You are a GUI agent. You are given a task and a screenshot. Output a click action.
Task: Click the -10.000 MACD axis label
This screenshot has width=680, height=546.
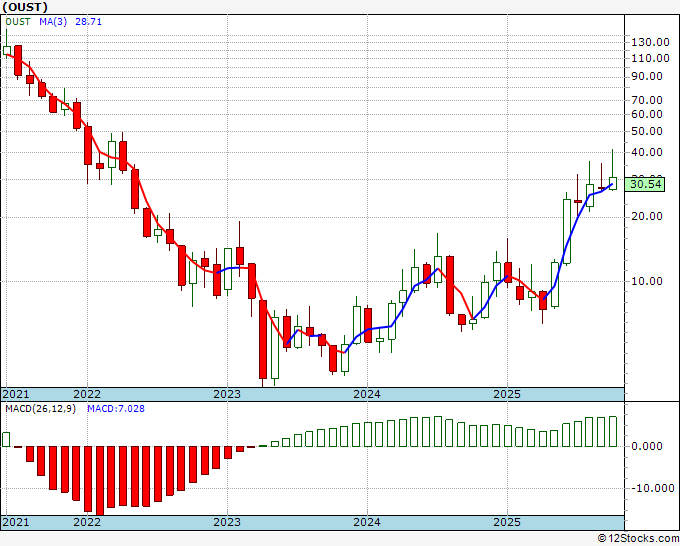click(652, 488)
